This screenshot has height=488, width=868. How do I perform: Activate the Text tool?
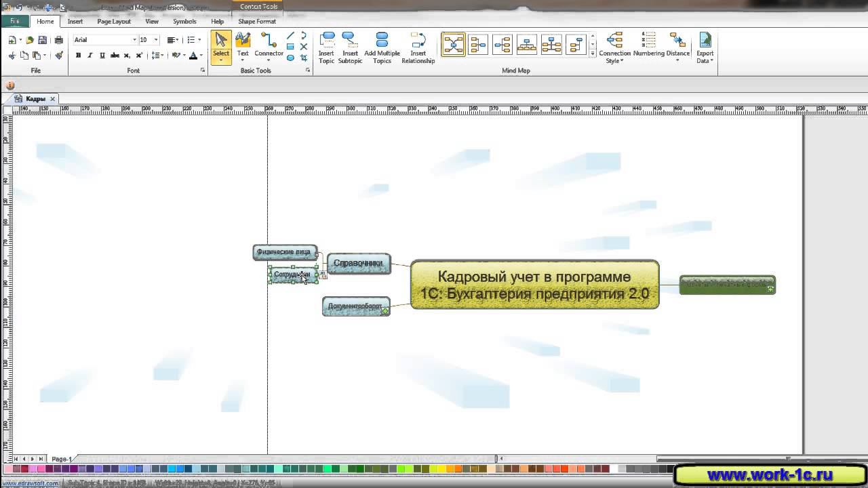pos(243,45)
